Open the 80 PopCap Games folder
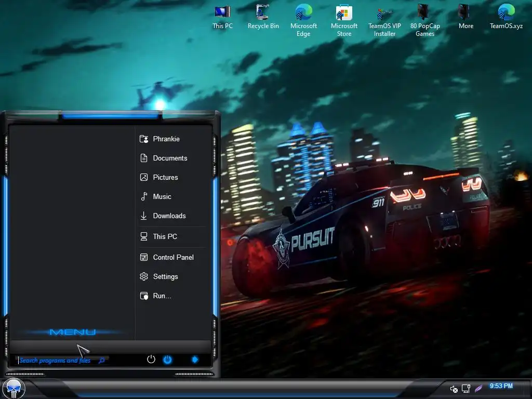Viewport: 532px width, 399px height. tap(425, 20)
